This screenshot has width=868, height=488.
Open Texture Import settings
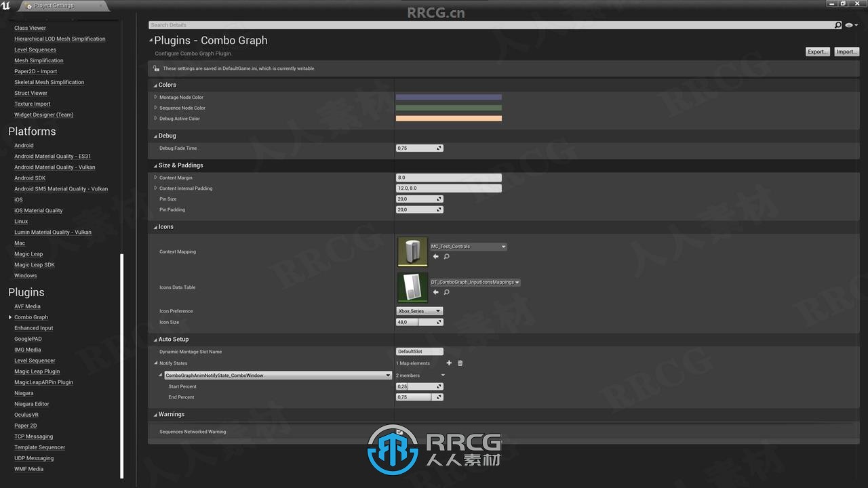point(33,104)
